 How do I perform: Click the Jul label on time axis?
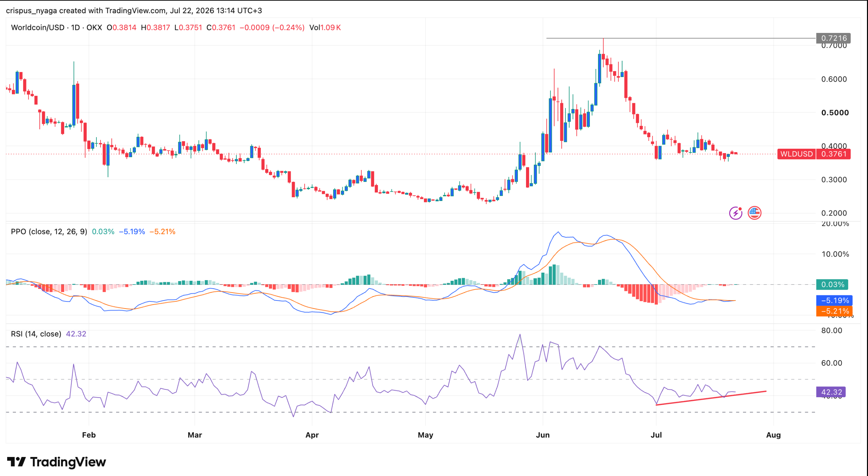click(x=656, y=435)
